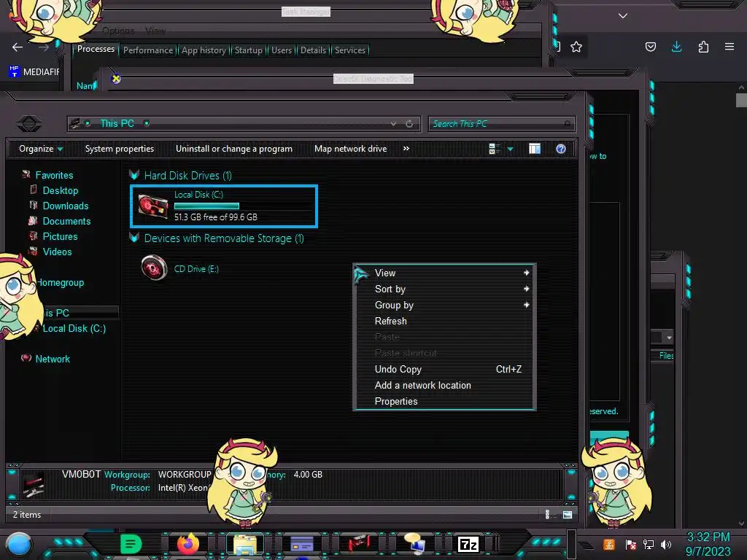Click Save to Pocket icon in Firefox
The image size is (747, 560).
click(651, 47)
